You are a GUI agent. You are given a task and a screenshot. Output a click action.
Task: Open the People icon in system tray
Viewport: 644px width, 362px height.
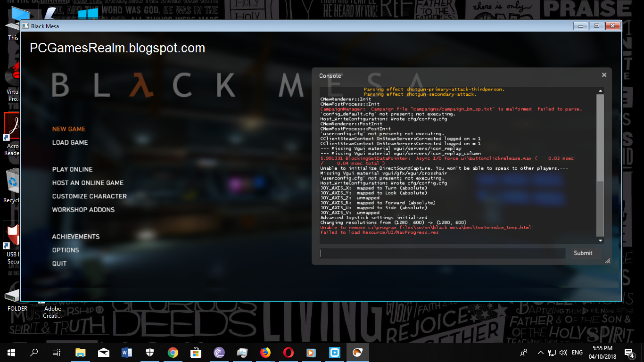tap(524, 352)
